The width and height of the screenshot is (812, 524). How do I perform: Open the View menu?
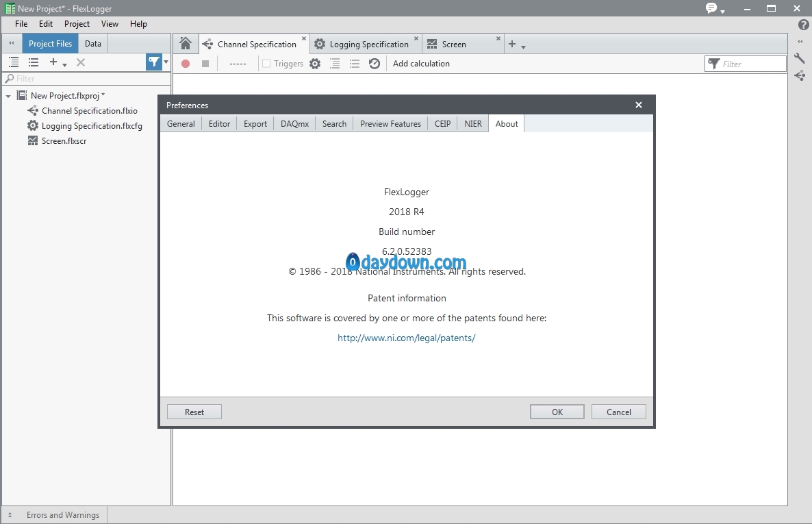pos(110,24)
